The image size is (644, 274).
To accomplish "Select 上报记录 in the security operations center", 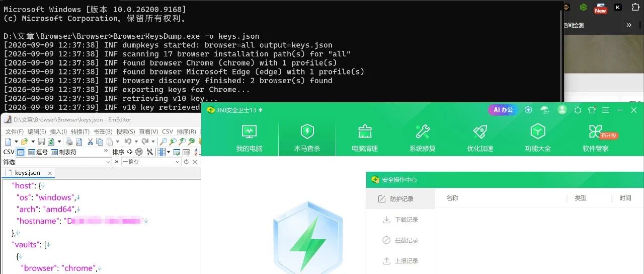I will [x=400, y=261].
